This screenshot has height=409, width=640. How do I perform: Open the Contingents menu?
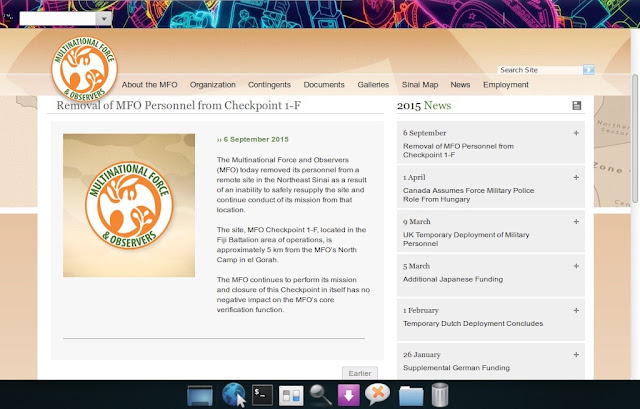[269, 85]
